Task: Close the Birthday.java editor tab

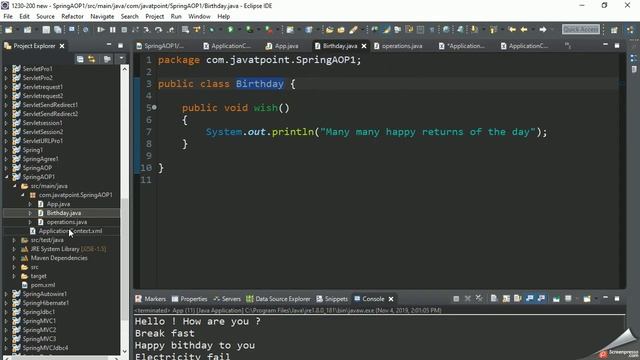Action: click(364, 46)
